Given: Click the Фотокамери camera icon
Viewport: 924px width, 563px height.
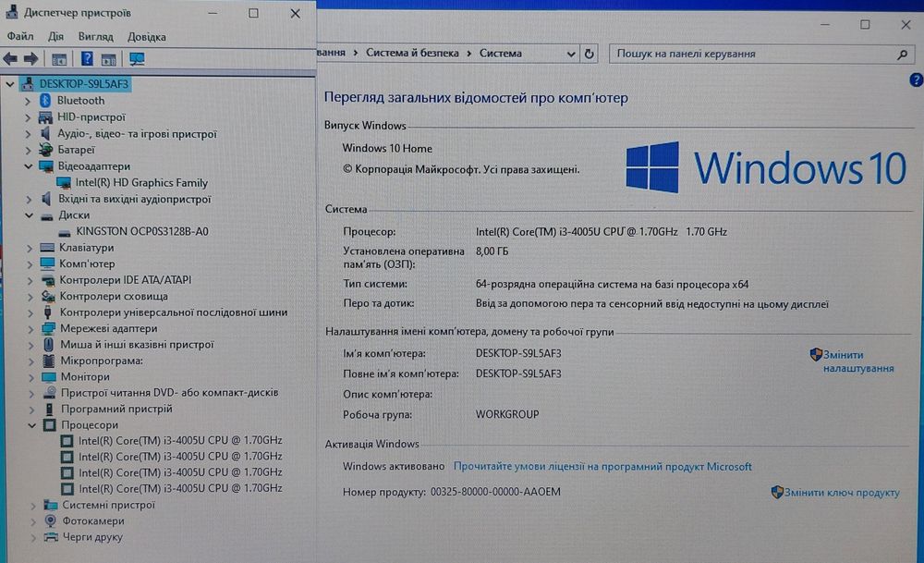Looking at the screenshot, I should tap(51, 520).
